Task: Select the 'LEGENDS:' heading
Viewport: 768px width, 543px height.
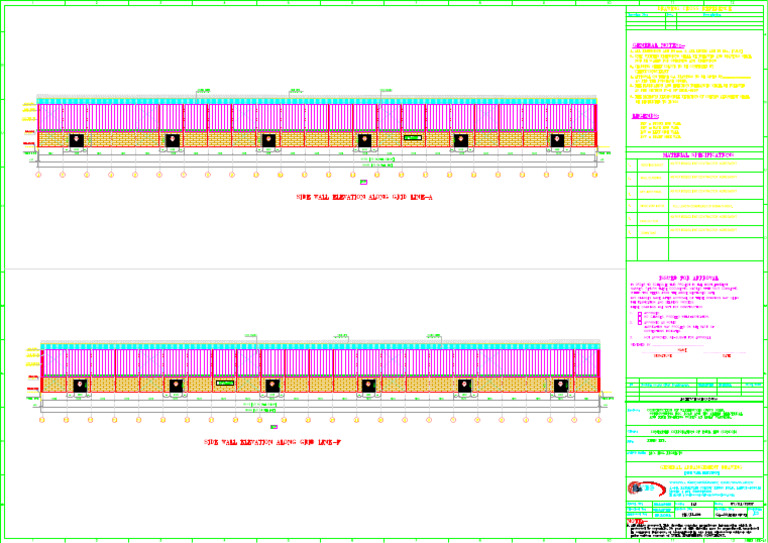Action: (x=645, y=116)
